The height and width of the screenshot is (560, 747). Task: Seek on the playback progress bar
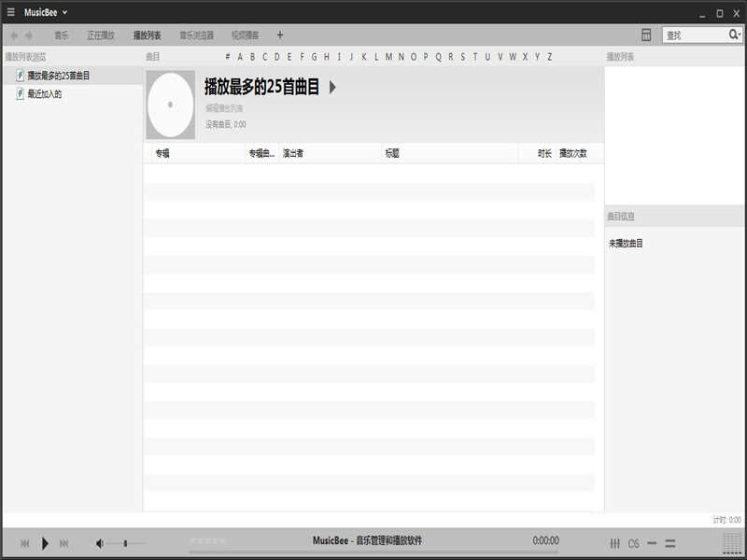pos(373,553)
